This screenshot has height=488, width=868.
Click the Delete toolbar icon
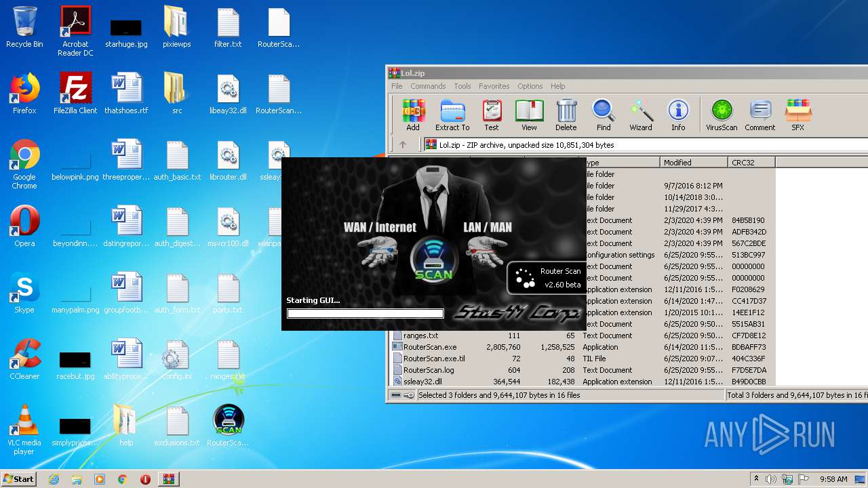point(566,115)
